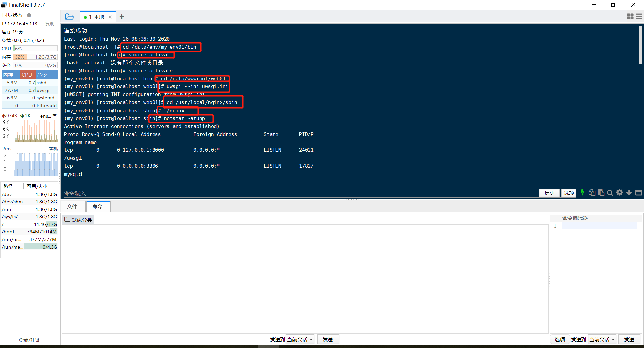Sort processes by CPU column
Screen dimensions: 644x348
(x=28, y=75)
